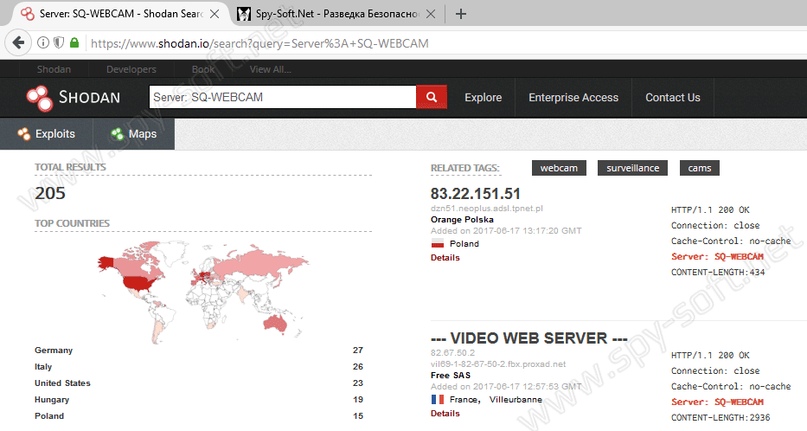Open the VIDEO WEB SERVER result title
This screenshot has height=431, width=807.
coord(529,338)
